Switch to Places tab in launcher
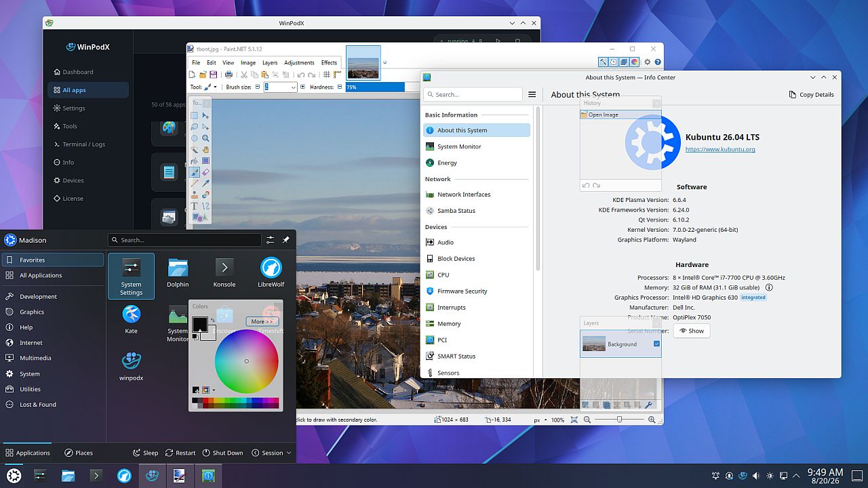Screen dimensions: 868x488 click(x=79, y=453)
